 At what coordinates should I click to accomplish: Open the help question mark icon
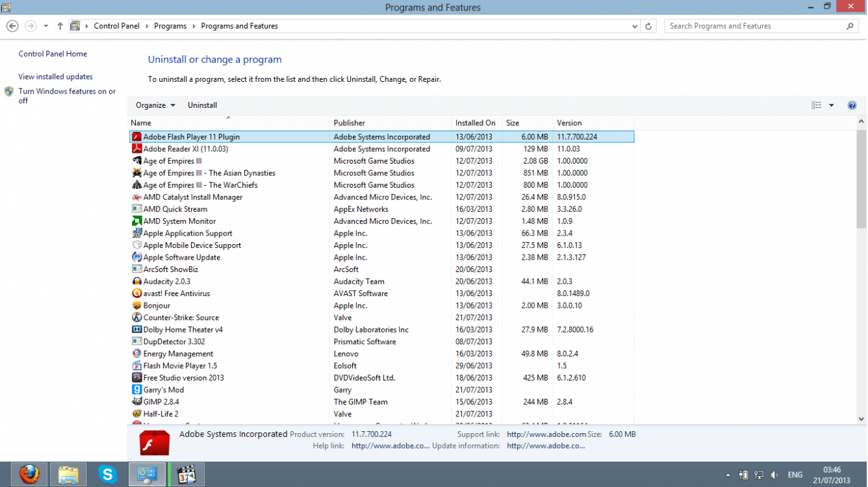coord(852,105)
